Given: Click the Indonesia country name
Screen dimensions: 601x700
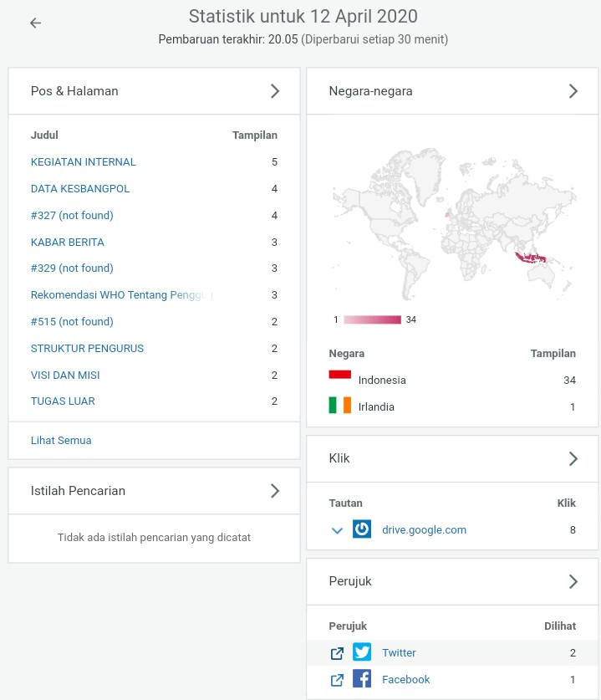Looking at the screenshot, I should tap(382, 381).
